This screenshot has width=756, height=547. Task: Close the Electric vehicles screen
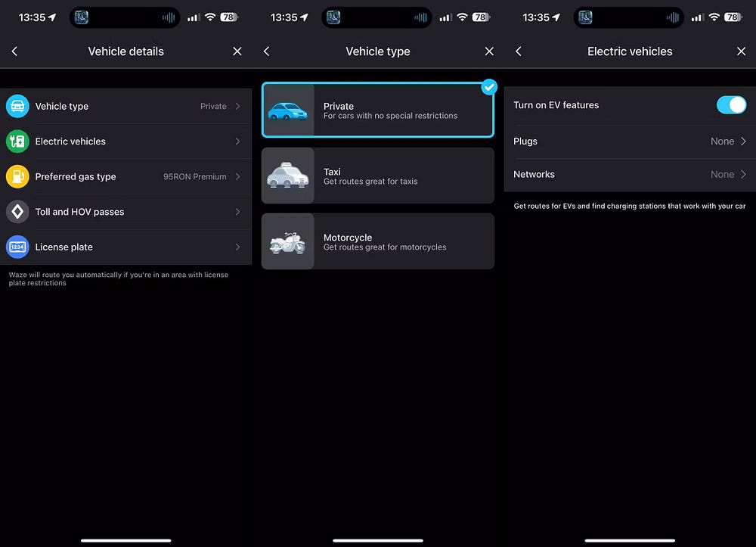(x=741, y=51)
